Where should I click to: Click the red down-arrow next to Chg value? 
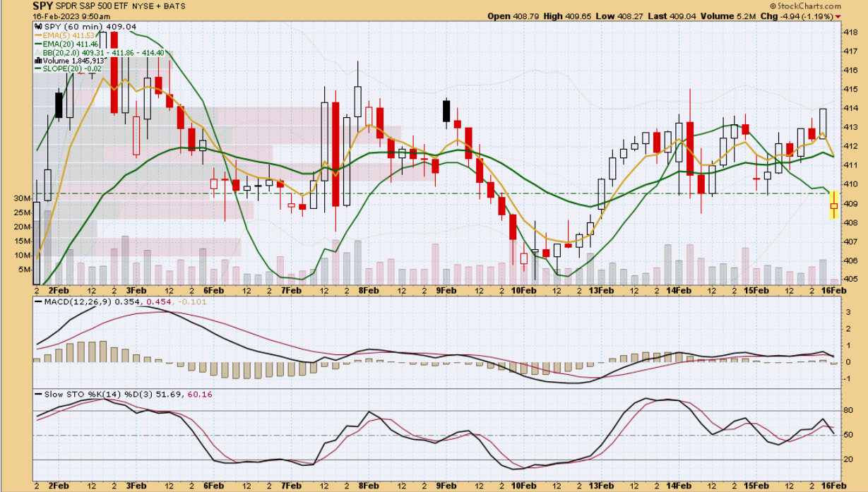tap(838, 16)
